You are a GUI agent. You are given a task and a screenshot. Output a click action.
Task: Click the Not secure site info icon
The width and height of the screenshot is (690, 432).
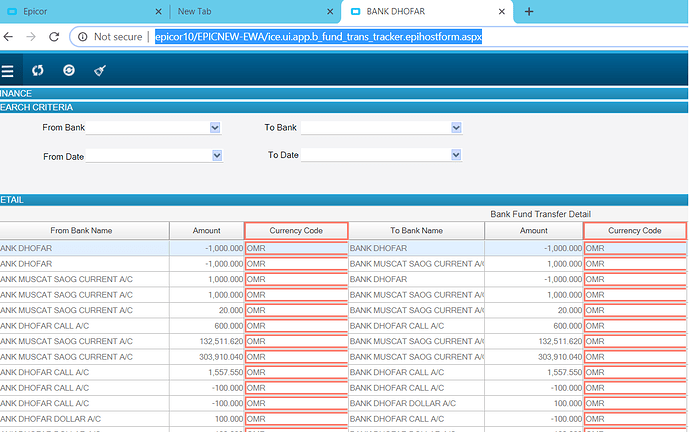point(82,37)
